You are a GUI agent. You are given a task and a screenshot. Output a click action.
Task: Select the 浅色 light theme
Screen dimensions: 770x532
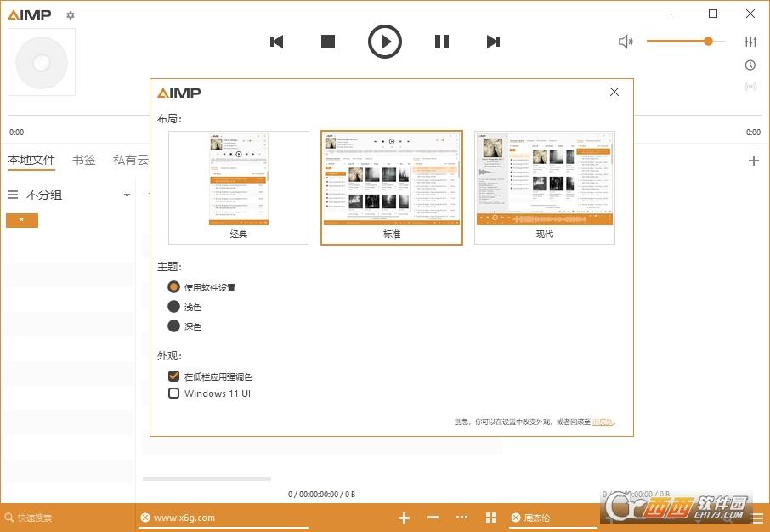tap(184, 307)
